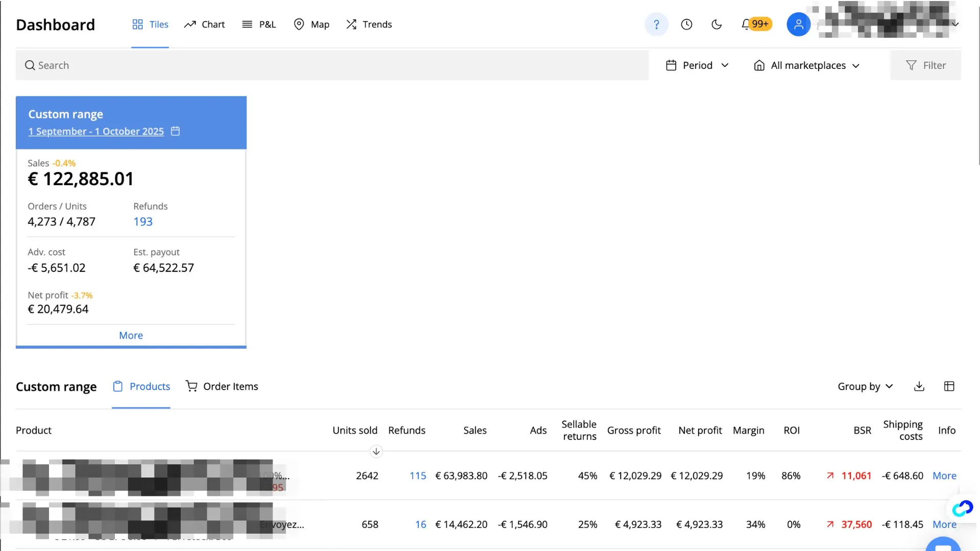The width and height of the screenshot is (980, 551).
Task: Open Refunds 193 details link
Action: point(143,221)
